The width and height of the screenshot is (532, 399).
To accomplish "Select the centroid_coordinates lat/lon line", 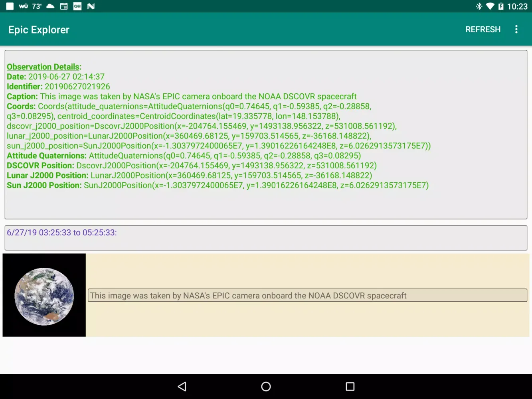I will tap(174, 117).
